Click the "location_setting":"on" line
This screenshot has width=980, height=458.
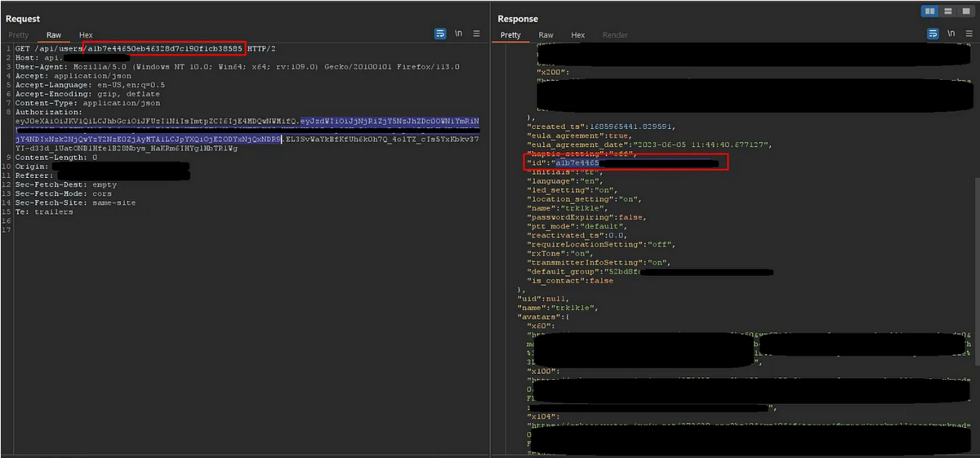(x=585, y=199)
